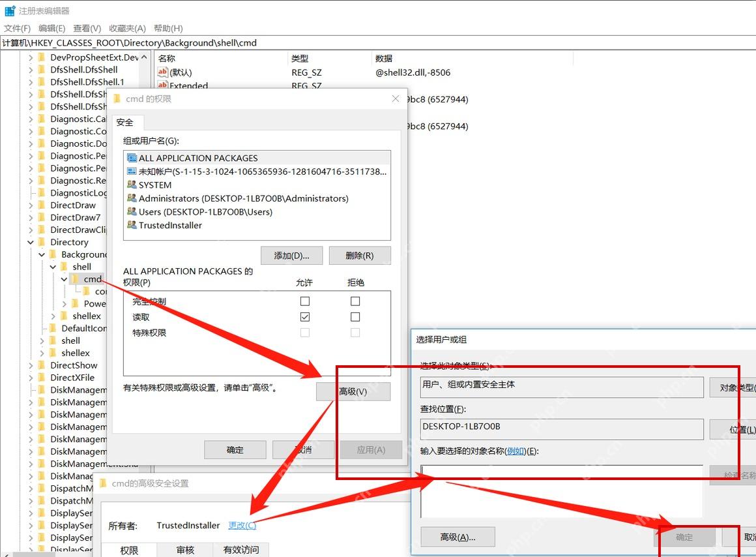Viewport: 756px width, 557px height.
Task: Select the SYSTEM user group icon
Action: coord(132,185)
